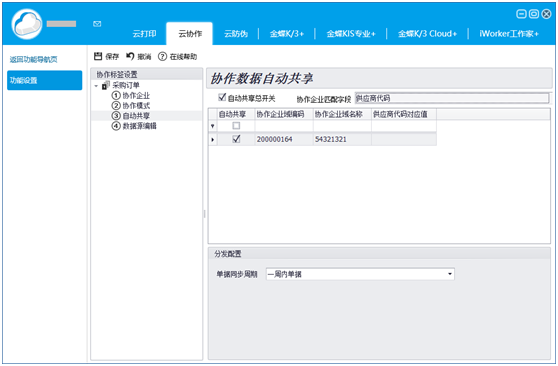Click 协作数据自动共享 title
This screenshot has height=366, width=558.
pyautogui.click(x=262, y=79)
